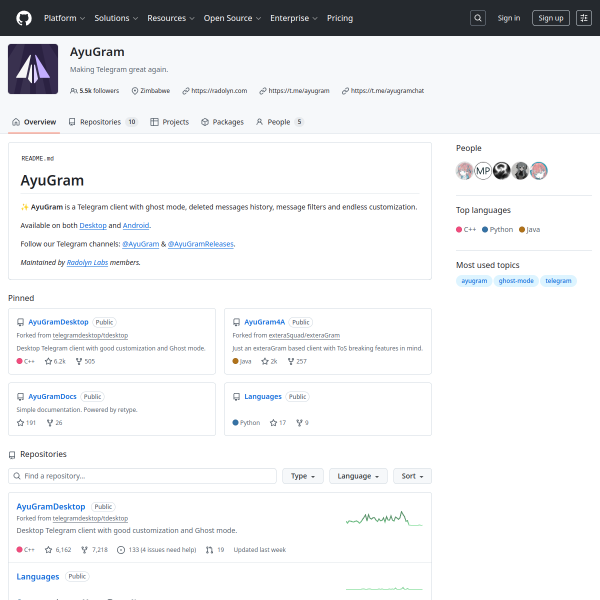Open the Radolyn Labs link
Screen dimensions: 600x600
point(87,262)
